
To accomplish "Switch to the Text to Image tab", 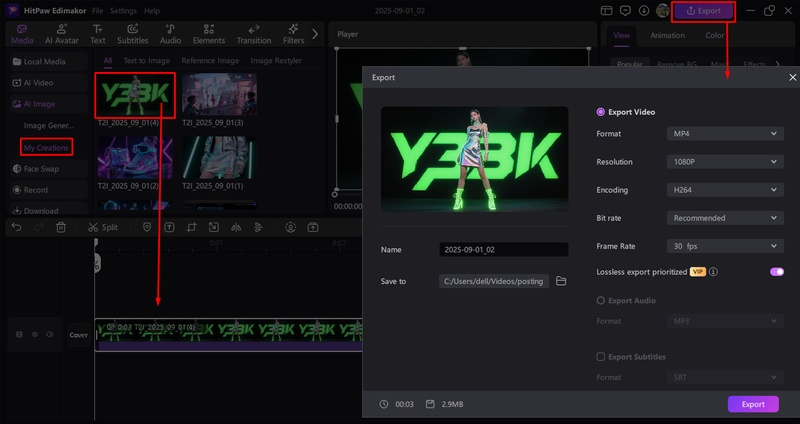I will pyautogui.click(x=146, y=60).
